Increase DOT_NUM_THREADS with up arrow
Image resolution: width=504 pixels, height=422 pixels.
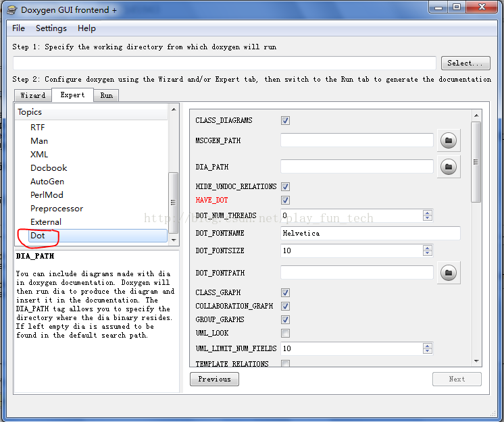(x=428, y=213)
